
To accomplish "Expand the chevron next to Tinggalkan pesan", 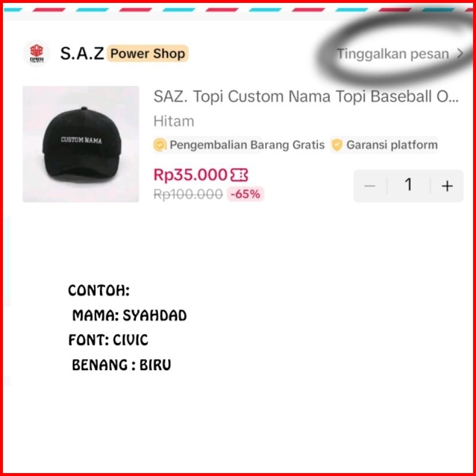I will coord(460,53).
